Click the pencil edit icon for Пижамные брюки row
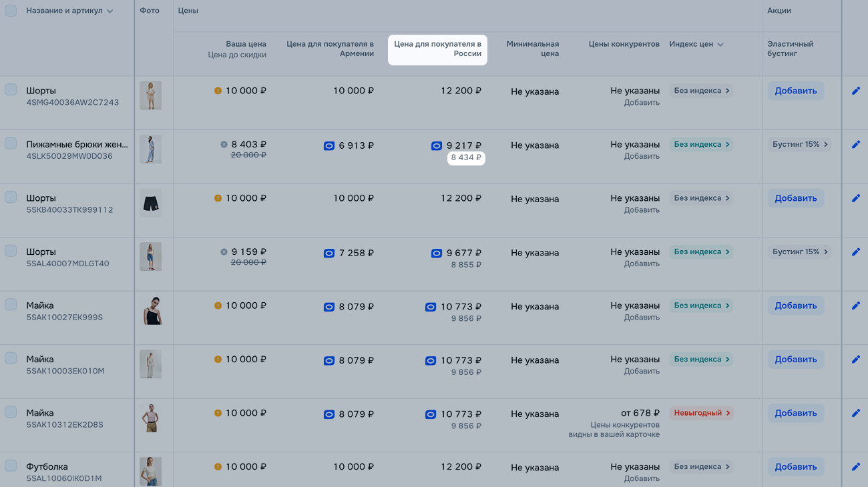The height and width of the screenshot is (487, 868). pyautogui.click(x=855, y=145)
